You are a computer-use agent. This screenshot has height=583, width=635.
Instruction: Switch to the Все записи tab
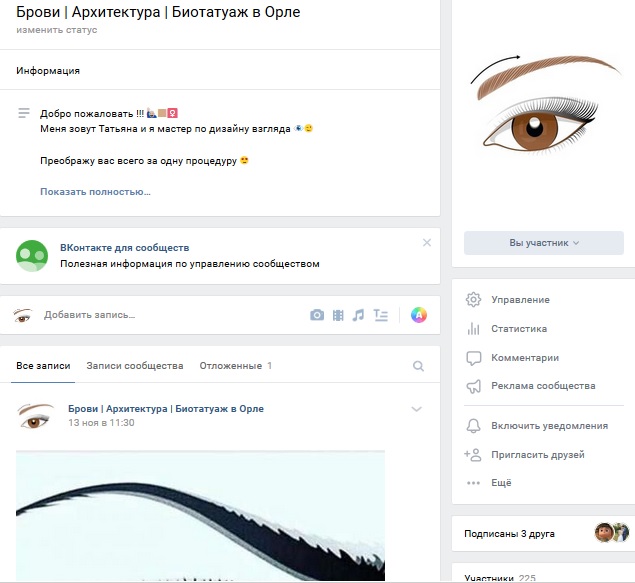pos(43,366)
